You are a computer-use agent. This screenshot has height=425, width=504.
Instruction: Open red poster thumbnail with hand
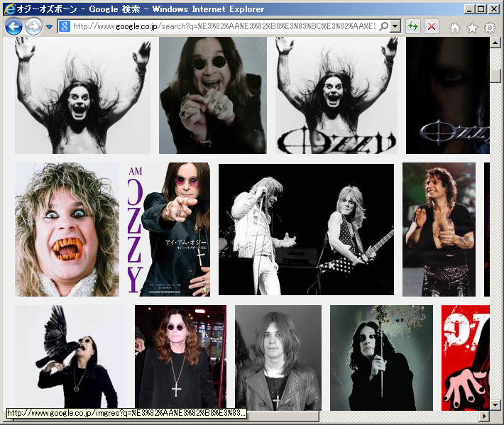[x=466, y=358]
